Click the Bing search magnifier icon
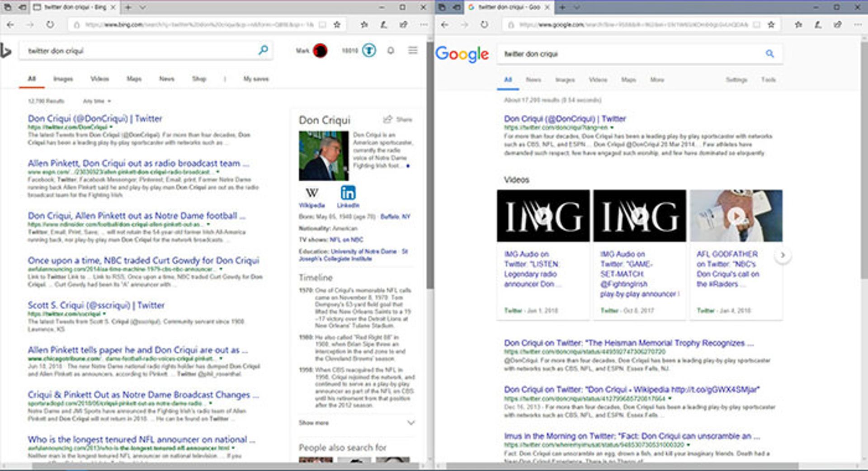Screen dimensions: 868x471 point(263,50)
